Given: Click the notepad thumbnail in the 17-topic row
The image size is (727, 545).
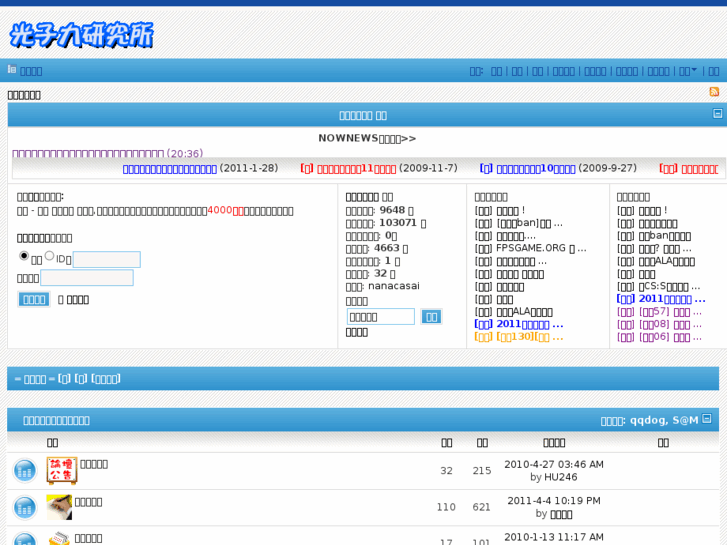Looking at the screenshot, I should point(59,538).
